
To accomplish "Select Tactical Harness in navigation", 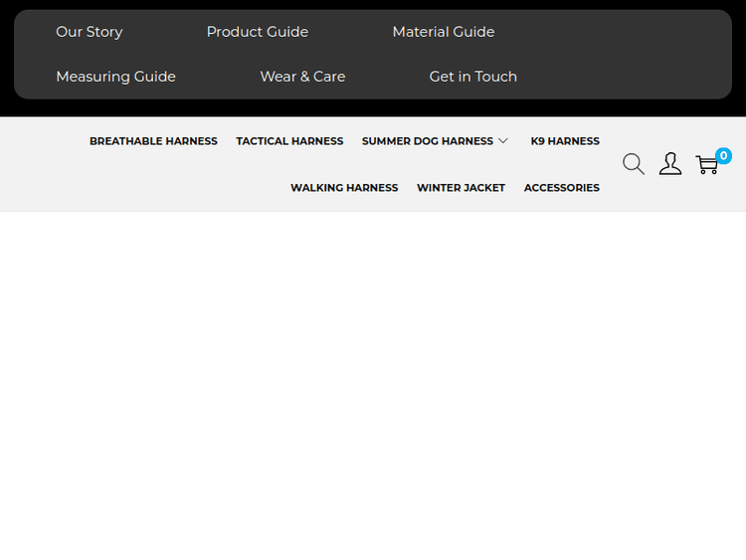I will (289, 141).
